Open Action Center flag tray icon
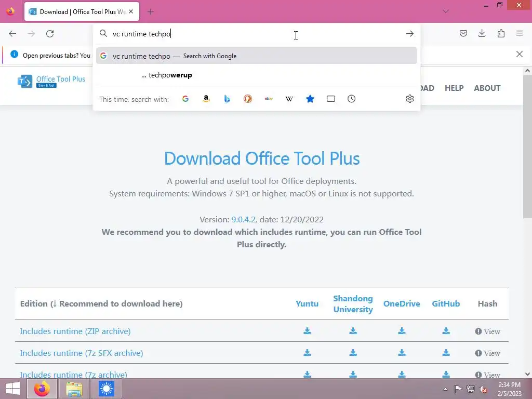The height and width of the screenshot is (399, 532). point(458,389)
